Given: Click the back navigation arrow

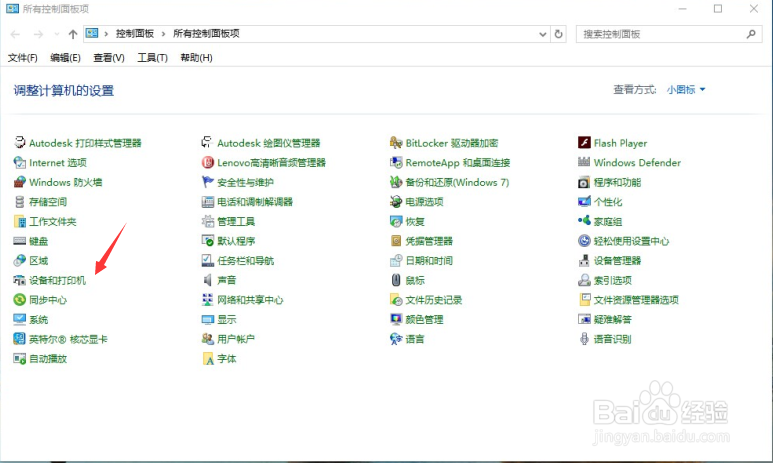Looking at the screenshot, I should click(15, 34).
